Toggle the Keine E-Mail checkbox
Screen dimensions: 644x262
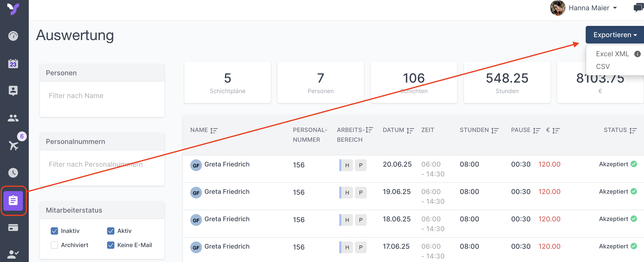click(x=111, y=245)
